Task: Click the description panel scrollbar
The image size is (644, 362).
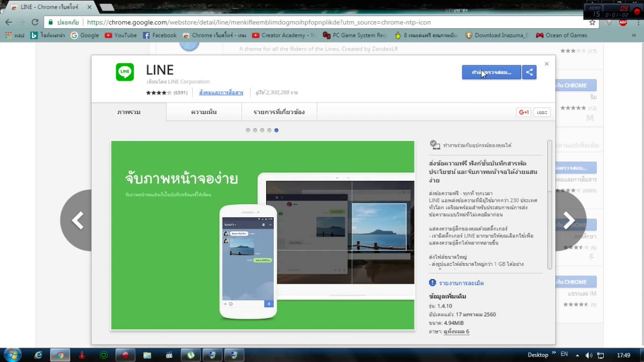Action: click(550, 205)
